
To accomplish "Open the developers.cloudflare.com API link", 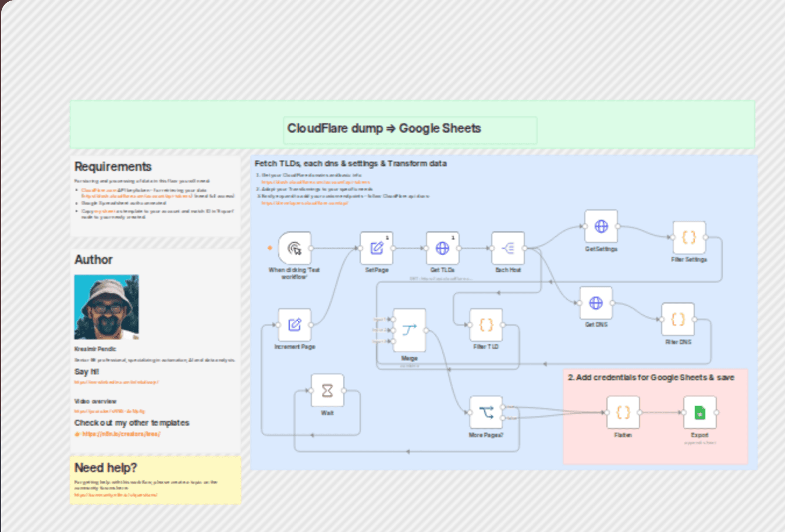I will tap(304, 203).
